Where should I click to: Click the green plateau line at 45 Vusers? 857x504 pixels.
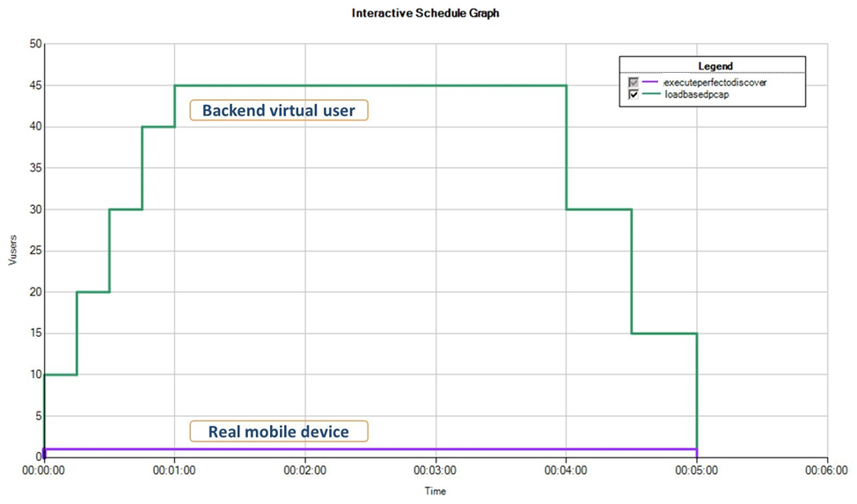click(x=370, y=85)
